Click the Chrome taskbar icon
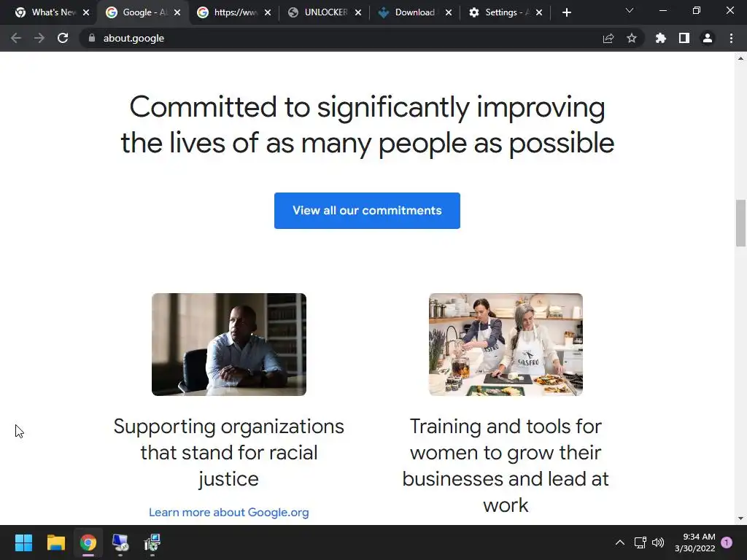Image resolution: width=747 pixels, height=560 pixels. coord(88,542)
